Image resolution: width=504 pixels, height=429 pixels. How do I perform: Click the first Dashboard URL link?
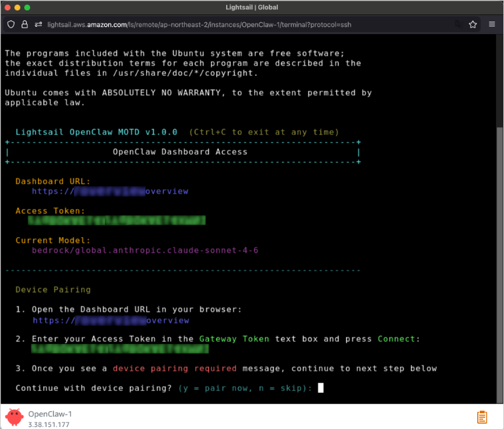110,191
